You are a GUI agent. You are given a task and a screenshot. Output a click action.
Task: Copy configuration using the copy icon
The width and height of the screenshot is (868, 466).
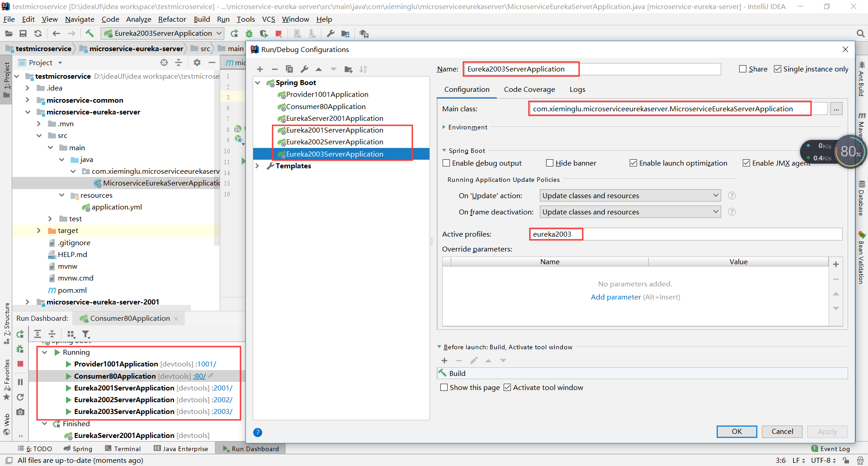(289, 69)
